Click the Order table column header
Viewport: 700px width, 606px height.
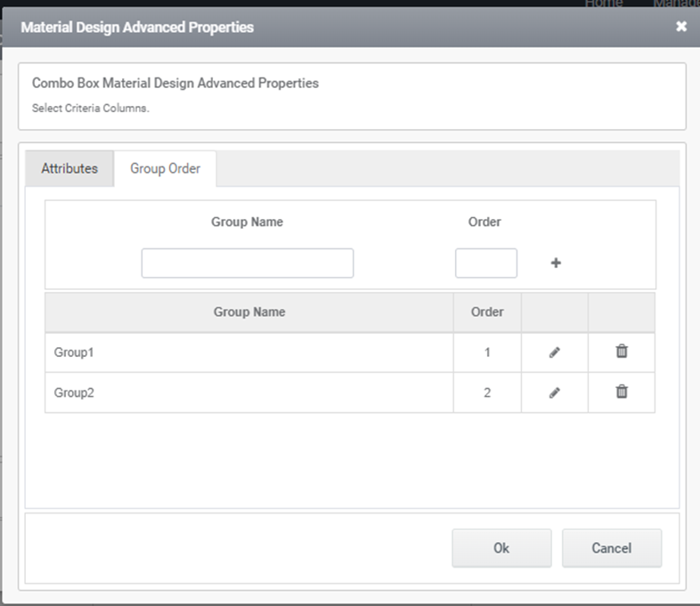point(486,312)
